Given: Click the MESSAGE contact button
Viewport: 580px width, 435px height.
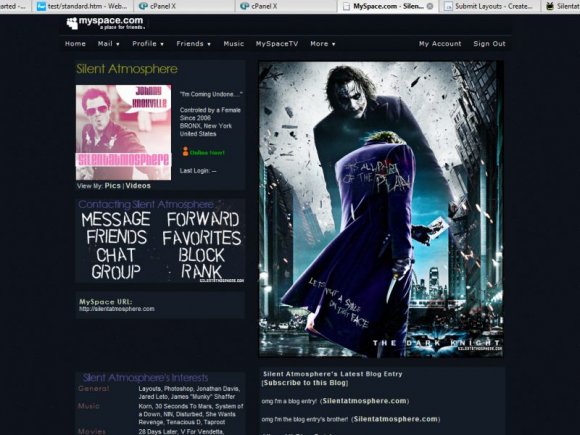Looking at the screenshot, I should point(116,219).
